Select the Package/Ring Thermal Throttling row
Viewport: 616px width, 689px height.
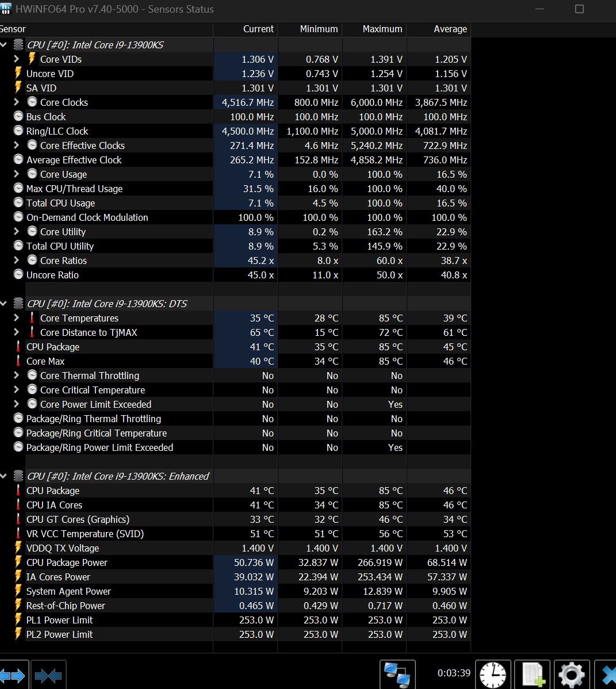pyautogui.click(x=235, y=419)
